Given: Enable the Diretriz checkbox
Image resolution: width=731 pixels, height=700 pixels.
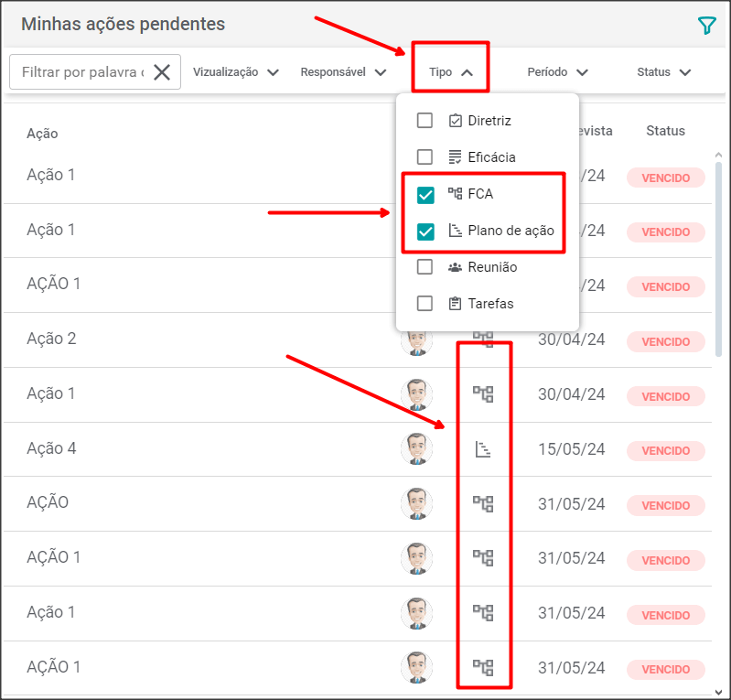Looking at the screenshot, I should (x=425, y=121).
